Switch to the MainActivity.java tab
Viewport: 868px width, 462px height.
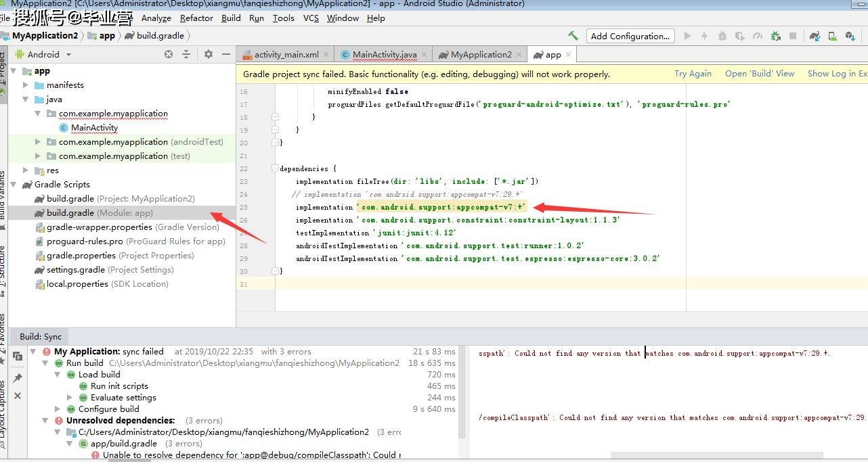[383, 54]
